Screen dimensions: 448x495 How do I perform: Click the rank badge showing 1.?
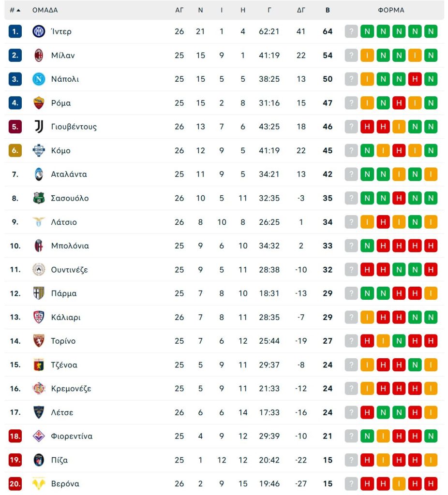14,31
